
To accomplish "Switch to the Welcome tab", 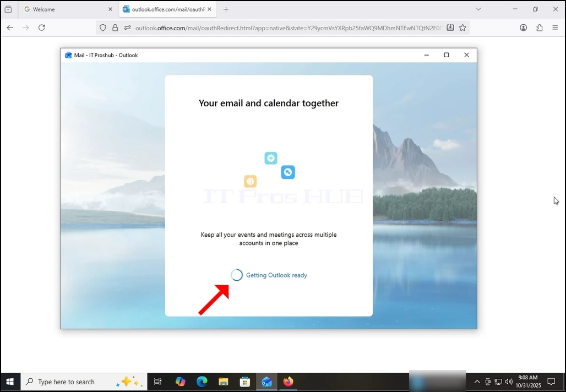I will pos(67,9).
